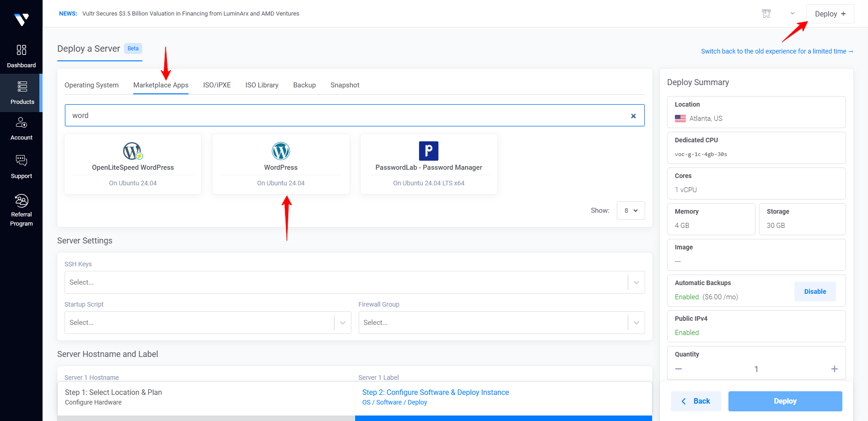Increase server Quantity with the plus control
Image resolution: width=868 pixels, height=421 pixels.
click(835, 369)
